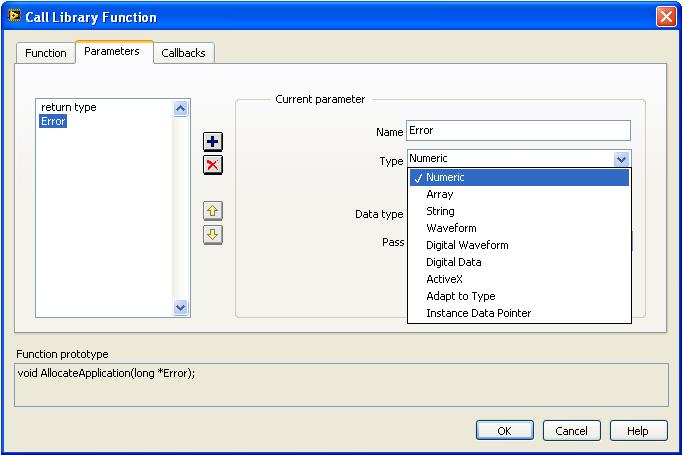Delete the parameter with the red X icon
The height and width of the screenshot is (455, 683).
(213, 165)
